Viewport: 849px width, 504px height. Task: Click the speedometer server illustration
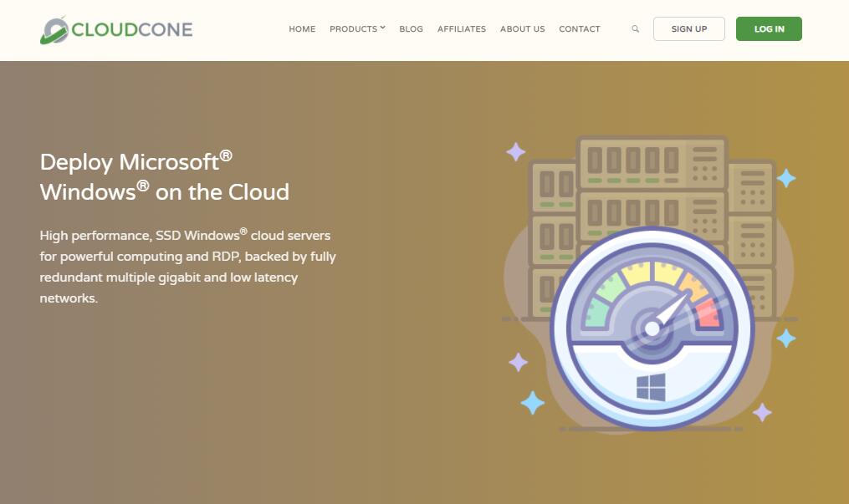coord(650,284)
